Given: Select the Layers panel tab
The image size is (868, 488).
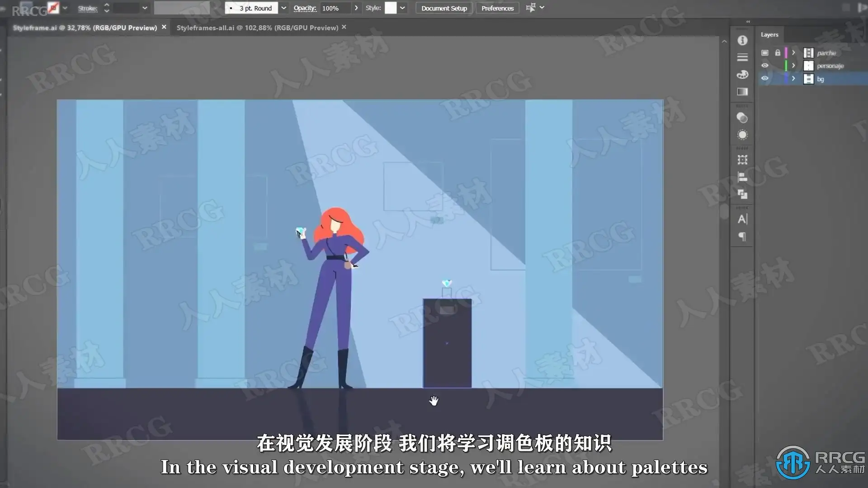Looking at the screenshot, I should [x=769, y=34].
